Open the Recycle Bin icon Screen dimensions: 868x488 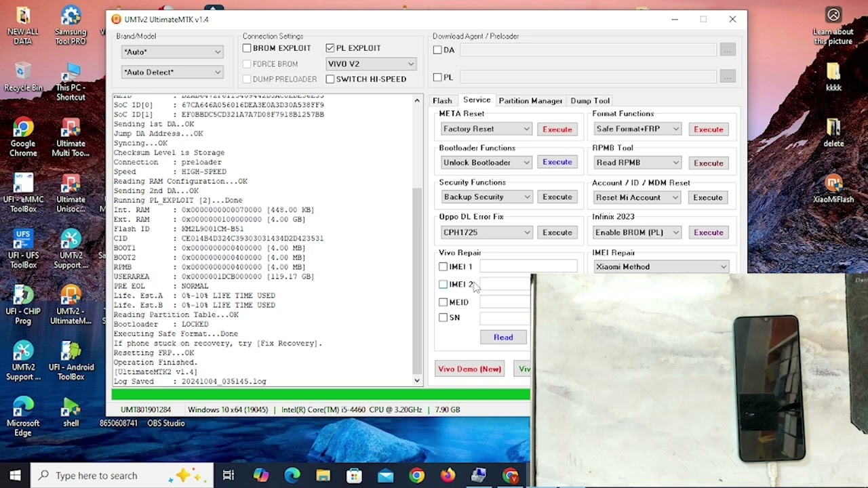[x=23, y=78]
